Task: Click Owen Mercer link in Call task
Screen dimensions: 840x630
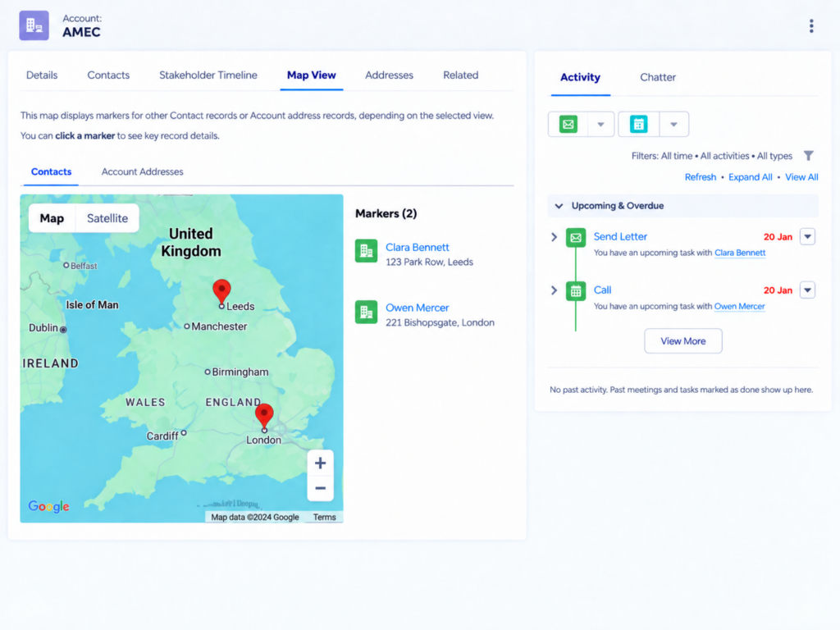Action: tap(739, 307)
